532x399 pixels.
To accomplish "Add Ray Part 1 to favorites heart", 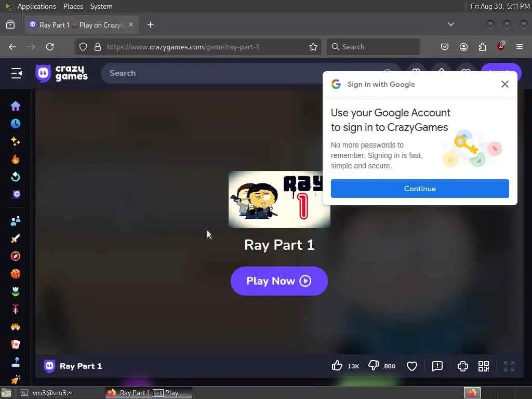I will coord(412,366).
